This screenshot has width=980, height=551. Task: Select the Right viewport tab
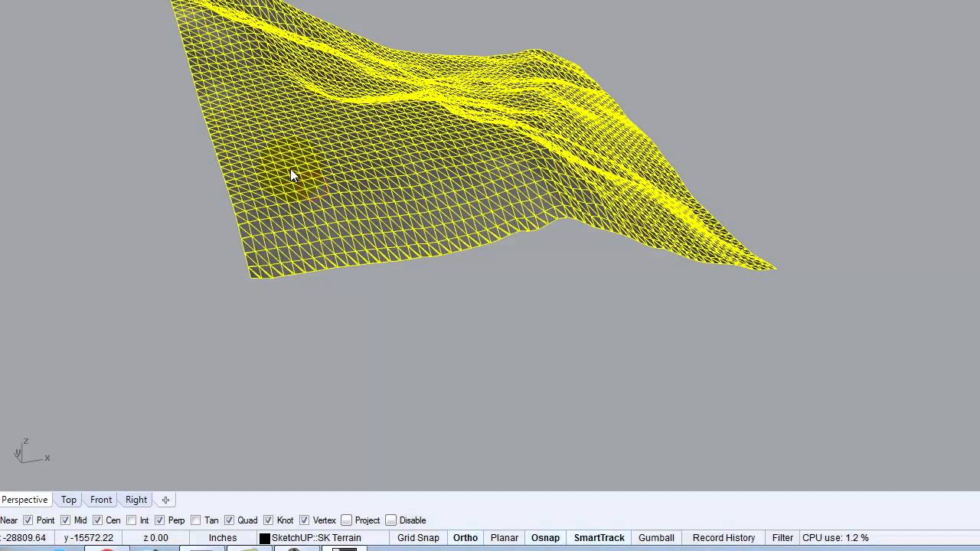[x=136, y=500]
